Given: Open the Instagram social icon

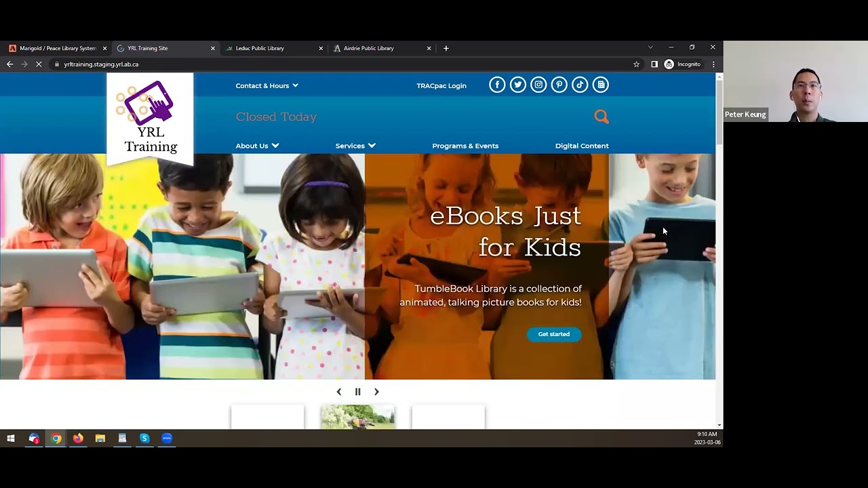Looking at the screenshot, I should tap(538, 85).
